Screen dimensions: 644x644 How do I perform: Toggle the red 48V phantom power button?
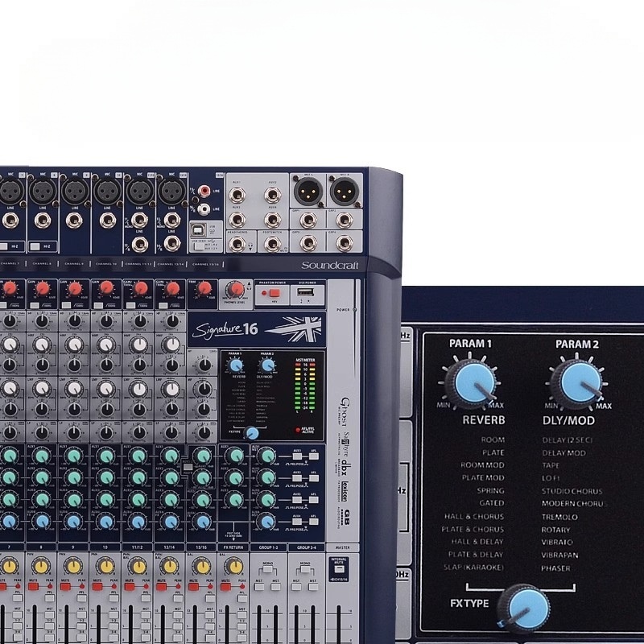275,293
